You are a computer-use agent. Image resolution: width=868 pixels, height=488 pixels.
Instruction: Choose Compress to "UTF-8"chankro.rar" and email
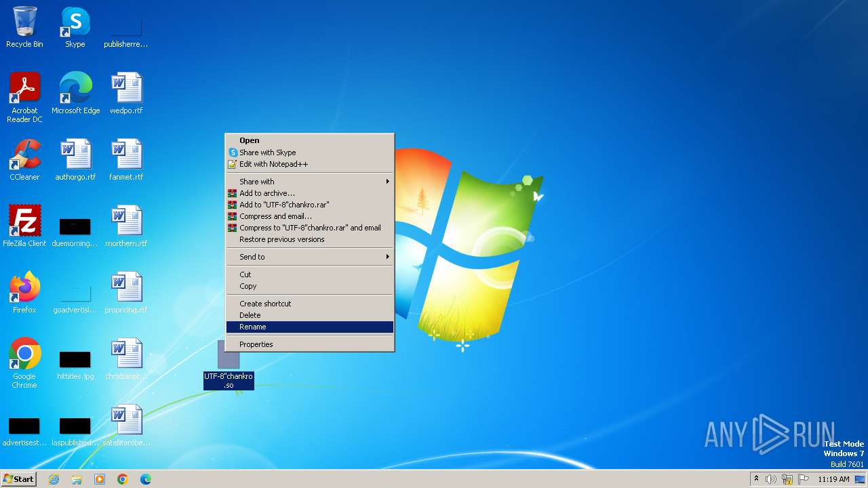coord(309,228)
